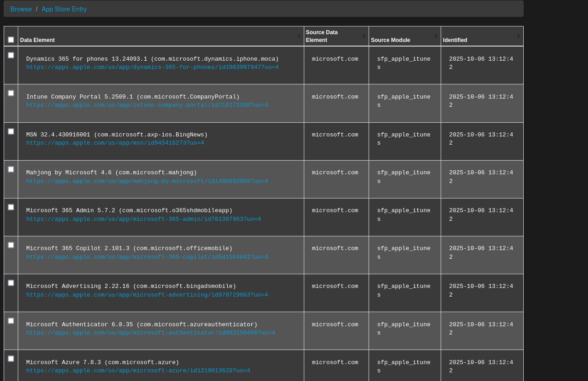Select text 'Intune Company Portal 5.2509.1'
The height and width of the screenshot is (381, 588).
(79, 97)
